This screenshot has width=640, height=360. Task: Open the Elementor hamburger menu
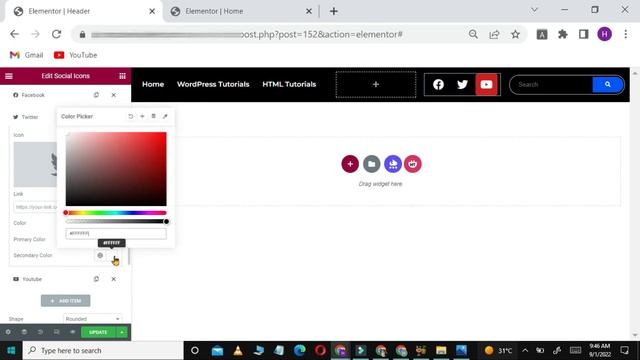(9, 76)
